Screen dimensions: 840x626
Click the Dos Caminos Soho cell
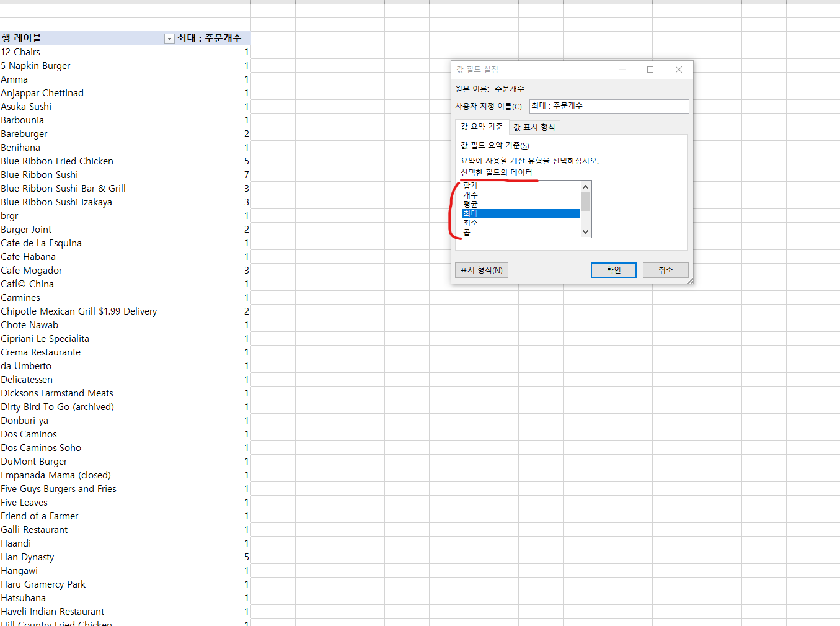coord(87,448)
